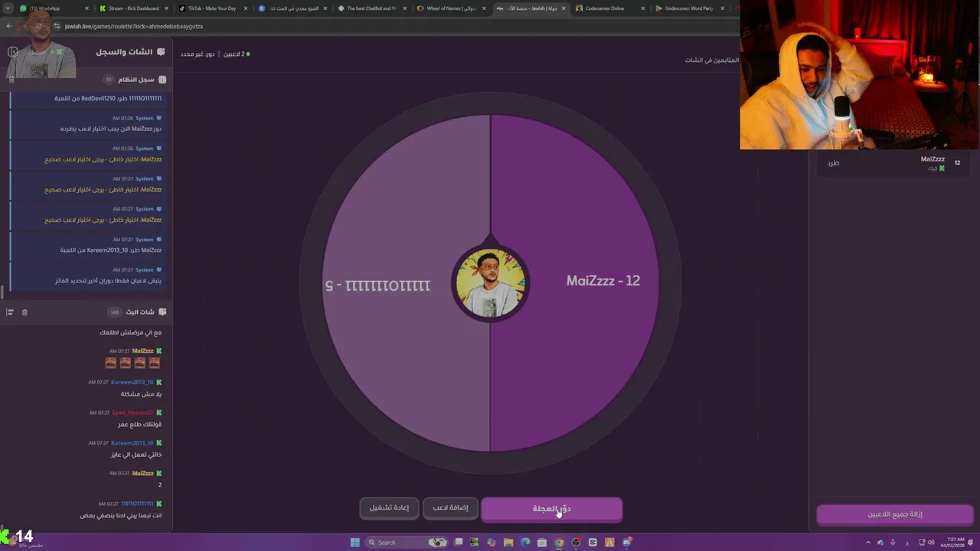Click log entry about two players remaining
The image size is (980, 551).
(x=108, y=281)
